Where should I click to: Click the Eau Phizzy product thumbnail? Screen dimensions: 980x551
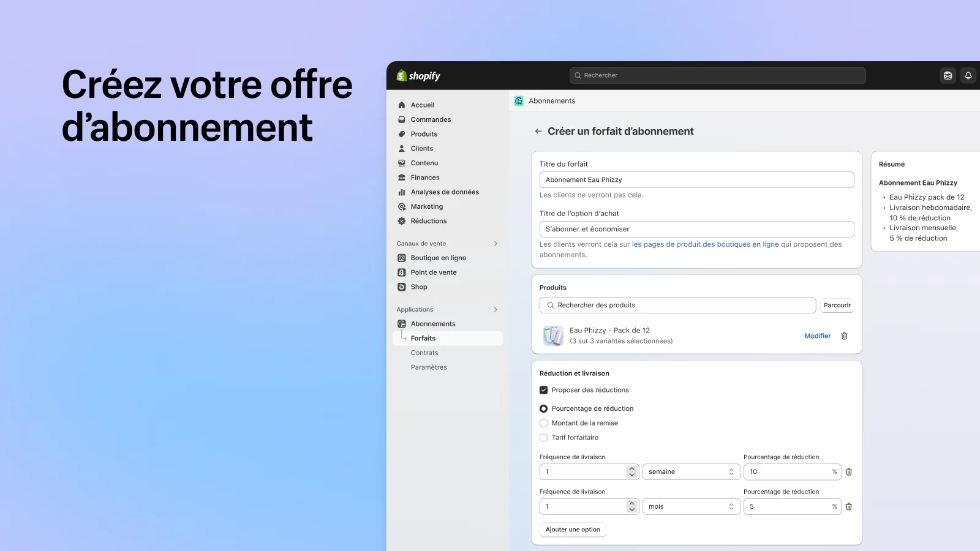click(553, 335)
